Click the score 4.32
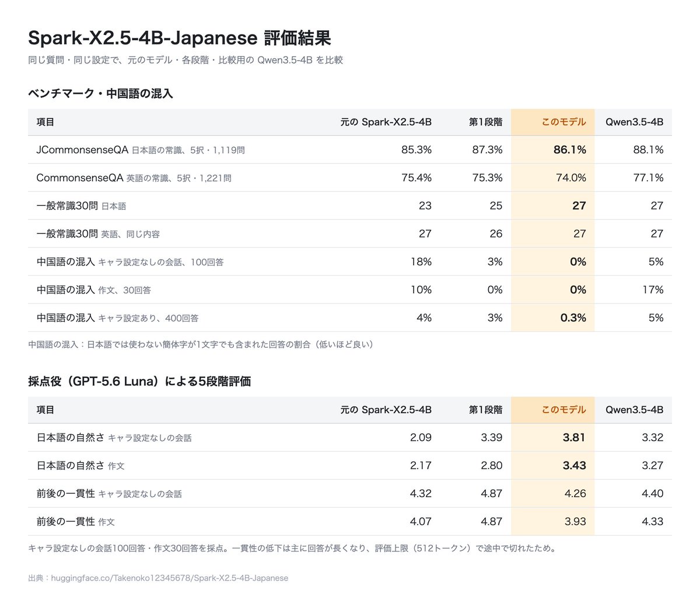Image resolution: width=700 pixels, height=605 pixels. (x=421, y=494)
